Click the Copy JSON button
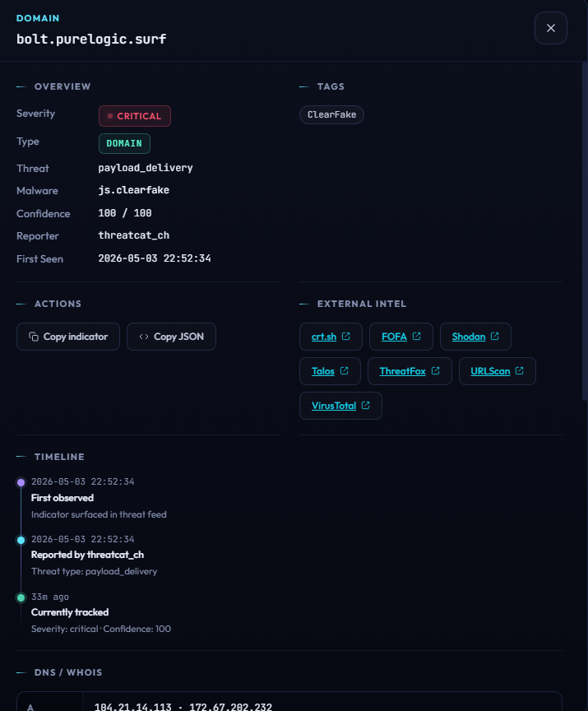 [171, 337]
